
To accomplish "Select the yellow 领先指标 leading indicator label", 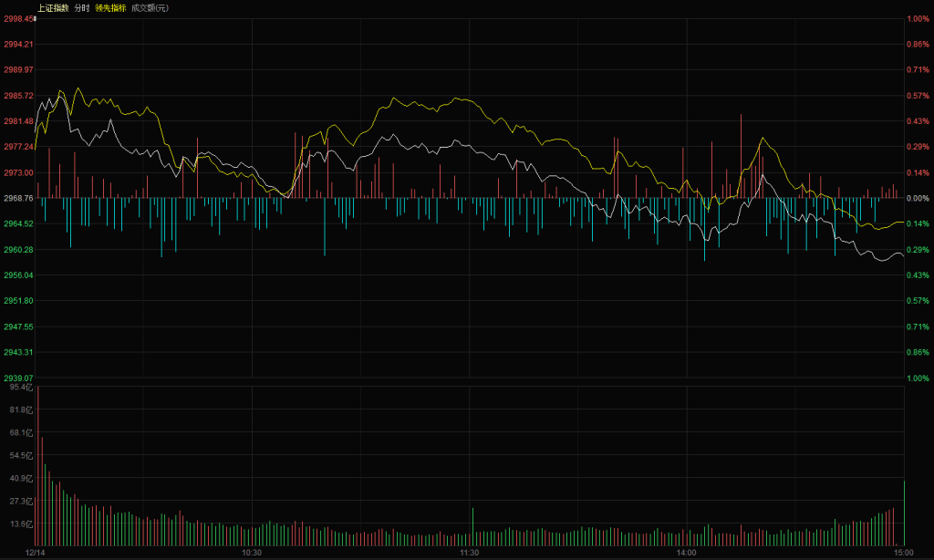I will pyautogui.click(x=110, y=7).
